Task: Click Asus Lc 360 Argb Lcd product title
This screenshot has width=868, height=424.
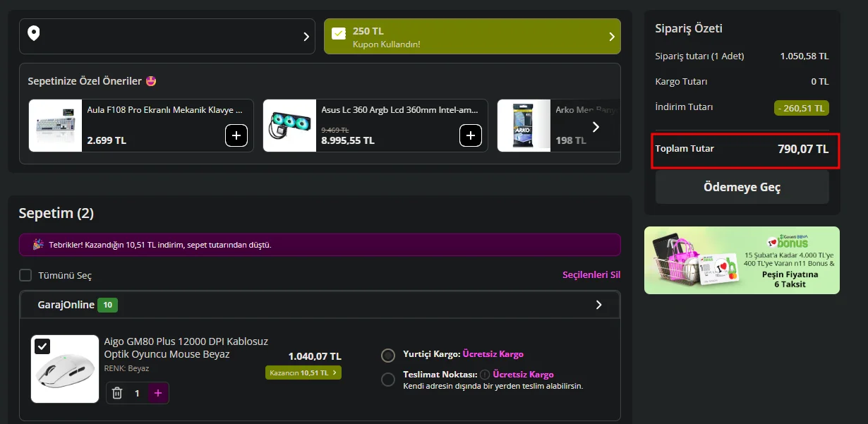Action: pos(399,110)
